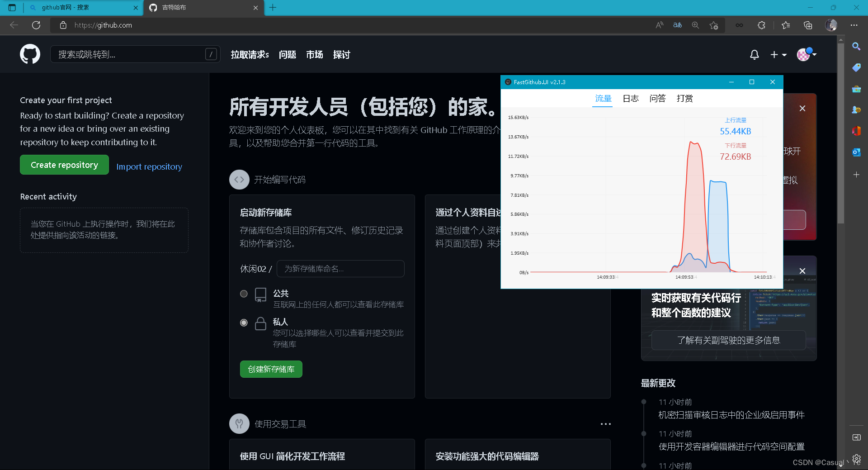Reload the page with the refresh icon
868x470 pixels.
pyautogui.click(x=36, y=25)
